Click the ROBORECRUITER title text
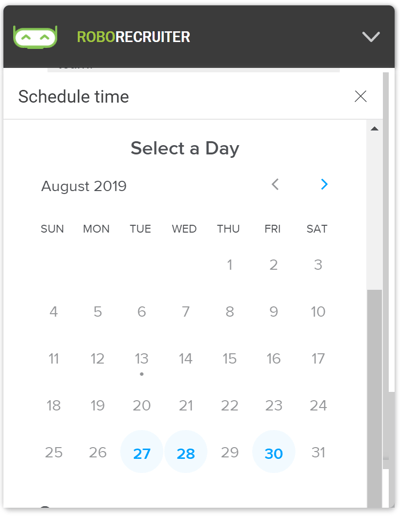This screenshot has height=517, width=400. 134,37
